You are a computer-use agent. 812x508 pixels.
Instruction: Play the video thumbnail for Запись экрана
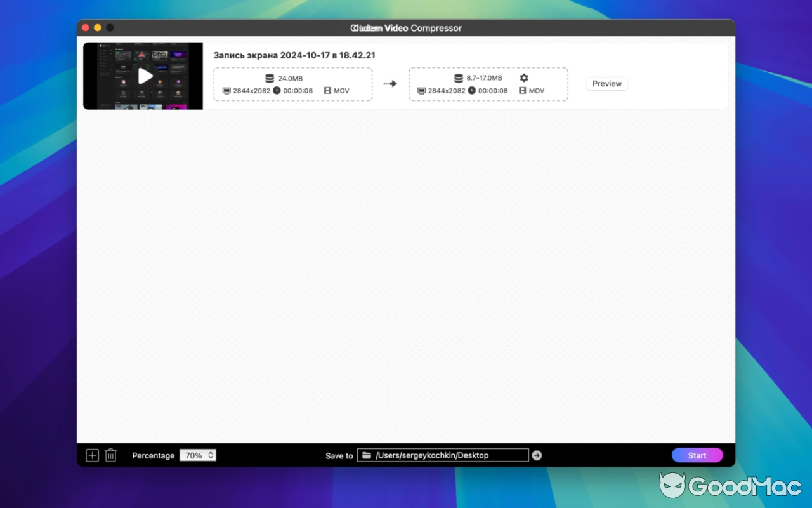145,76
